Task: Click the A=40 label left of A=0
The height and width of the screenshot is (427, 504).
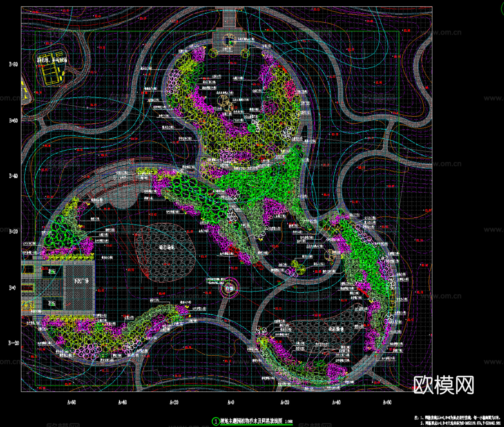Action: tap(123, 402)
